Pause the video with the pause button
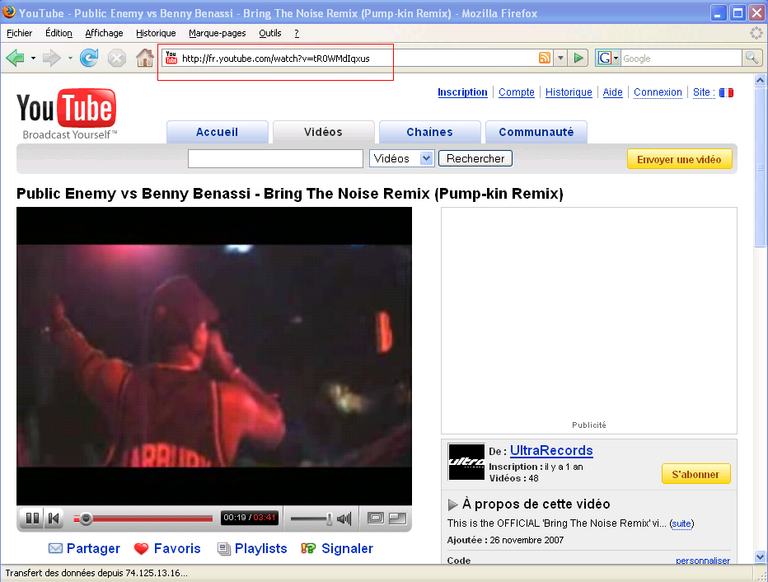 32,518
